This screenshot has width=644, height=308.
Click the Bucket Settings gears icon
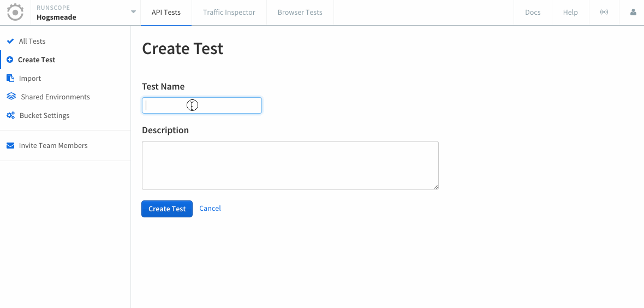11,116
